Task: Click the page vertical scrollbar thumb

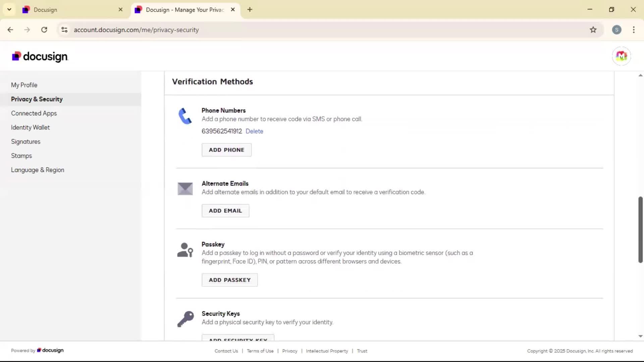Action: coord(640,230)
